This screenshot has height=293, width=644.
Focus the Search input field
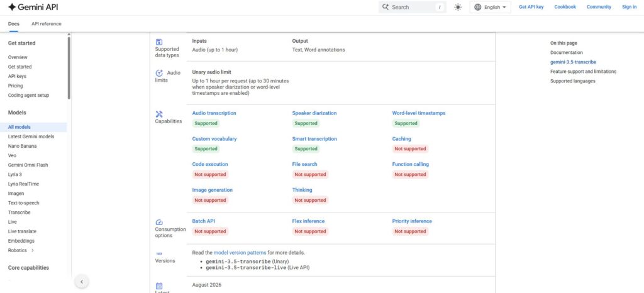413,7
